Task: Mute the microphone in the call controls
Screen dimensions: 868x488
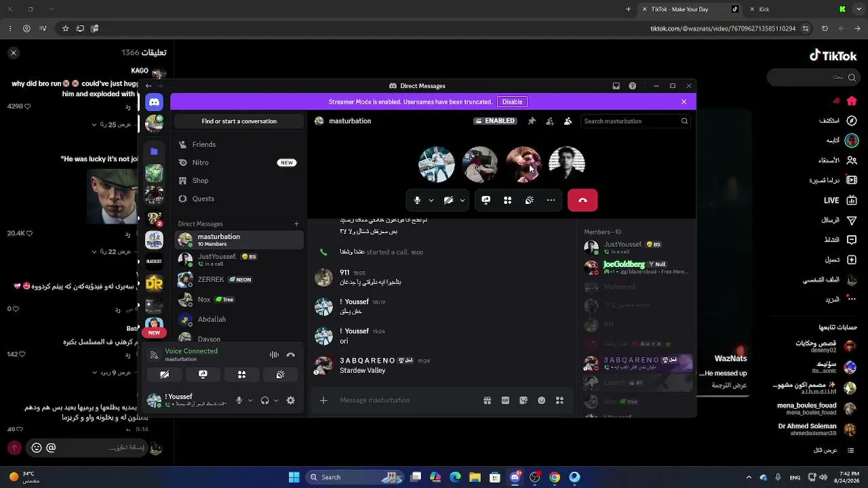Action: click(417, 200)
